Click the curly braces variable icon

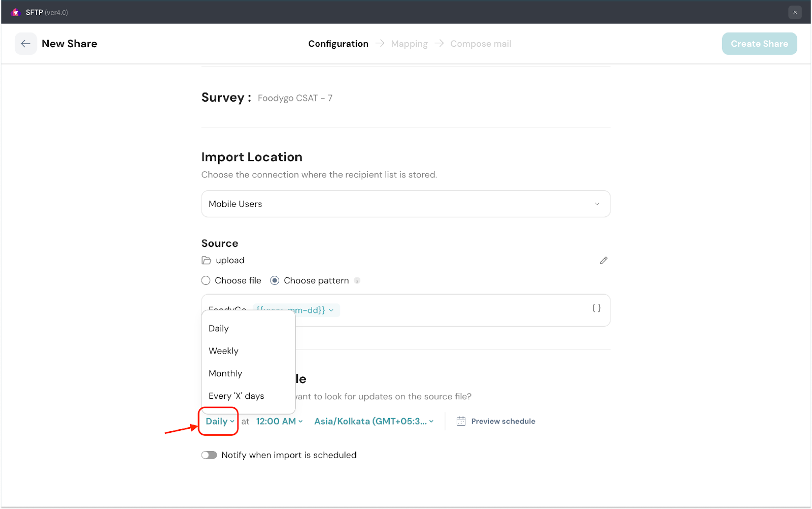[596, 308]
